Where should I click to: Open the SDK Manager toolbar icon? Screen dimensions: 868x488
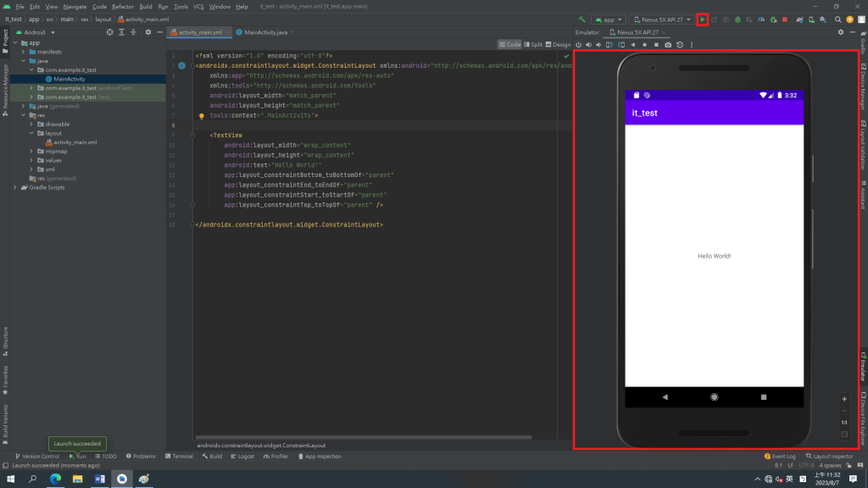pos(822,19)
